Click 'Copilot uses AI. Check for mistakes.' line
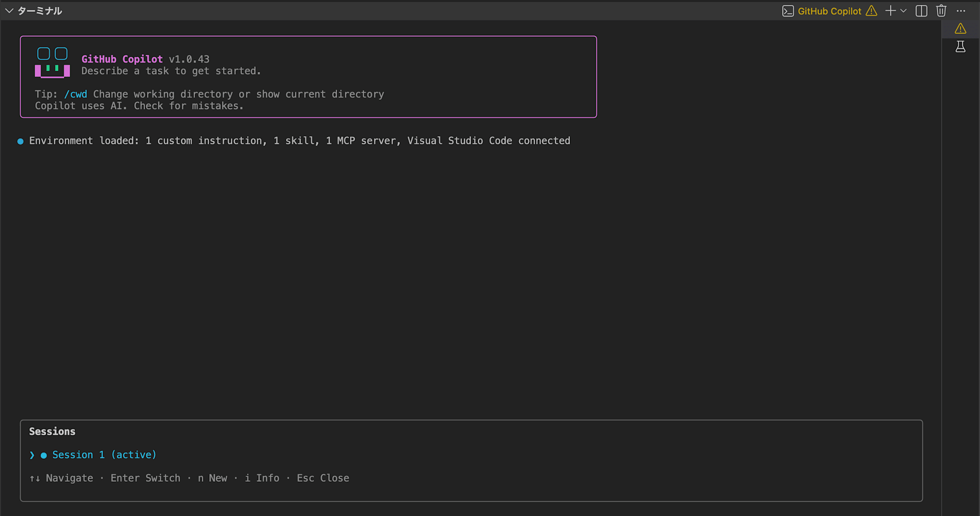This screenshot has width=980, height=516. 139,106
